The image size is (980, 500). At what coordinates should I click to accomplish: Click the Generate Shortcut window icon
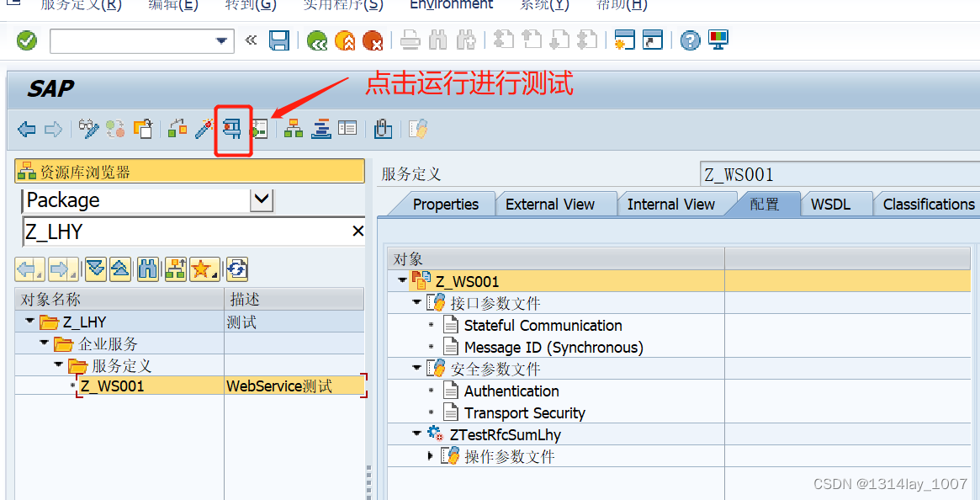coord(653,40)
